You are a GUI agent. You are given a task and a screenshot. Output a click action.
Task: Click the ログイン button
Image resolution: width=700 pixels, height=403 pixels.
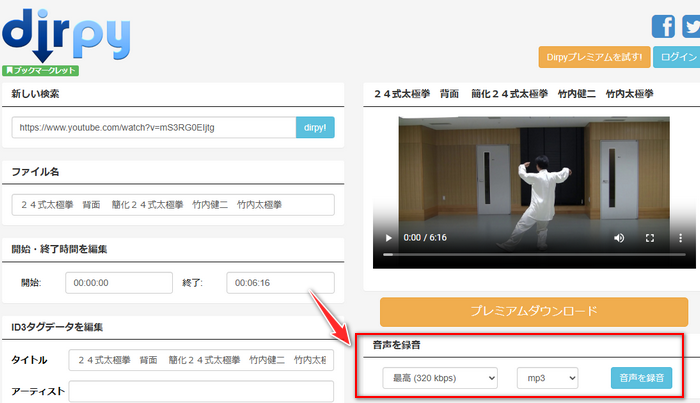(677, 57)
